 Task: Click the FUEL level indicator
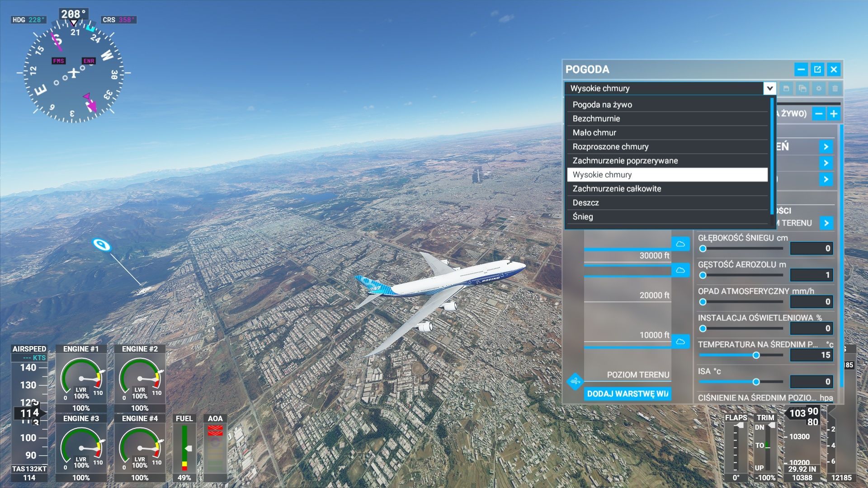(x=184, y=448)
